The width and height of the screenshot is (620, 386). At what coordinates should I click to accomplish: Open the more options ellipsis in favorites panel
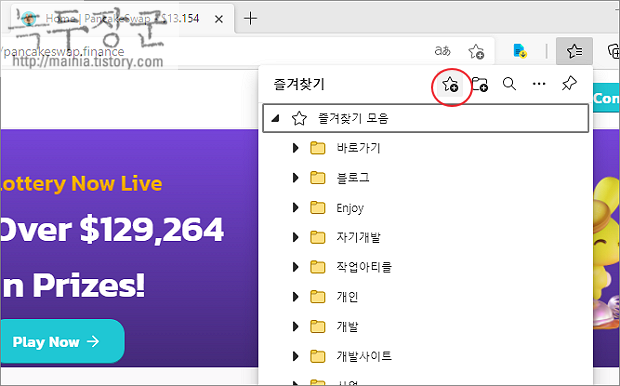(539, 84)
